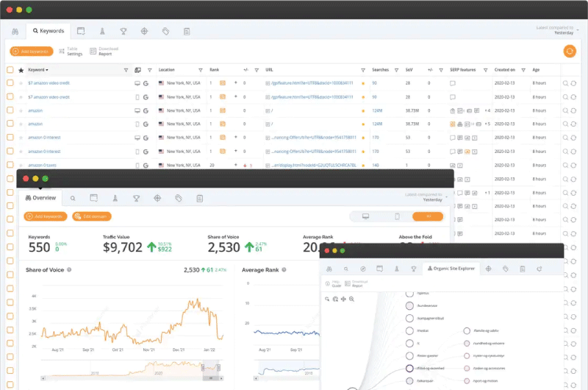Click the refresh icon in the first keyword row
588x390 pixels.
573,83
